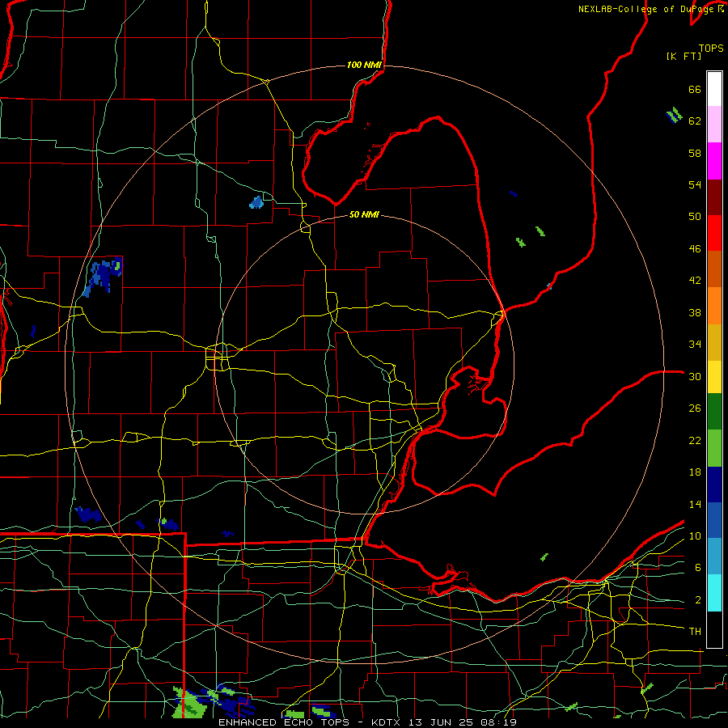
Task: Pick the sky blue legend swatch
Action: point(714,557)
